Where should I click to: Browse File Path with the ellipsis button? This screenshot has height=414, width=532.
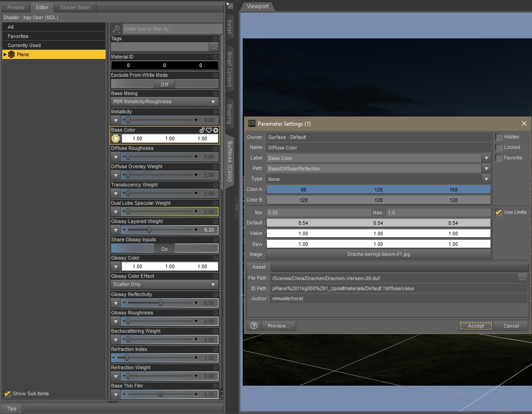(522, 278)
